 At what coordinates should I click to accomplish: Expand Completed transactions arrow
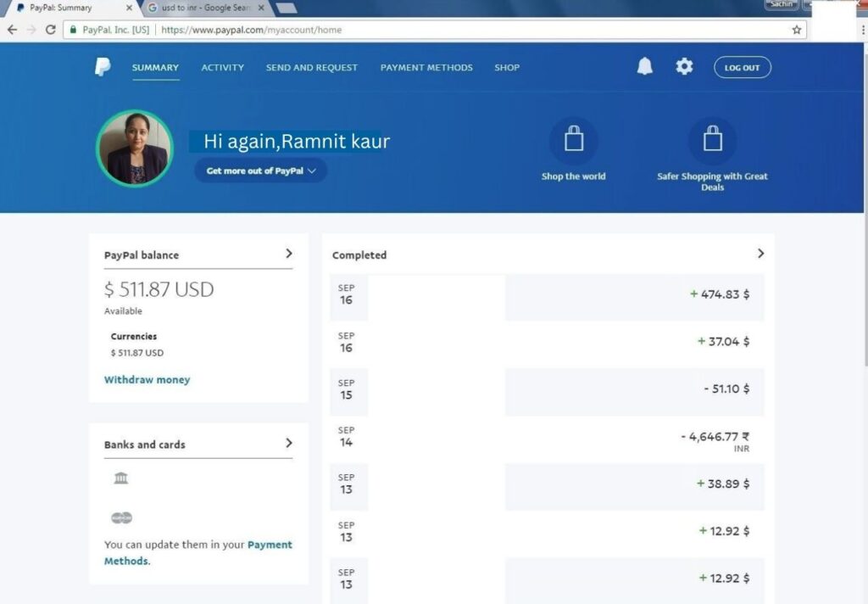tap(760, 254)
